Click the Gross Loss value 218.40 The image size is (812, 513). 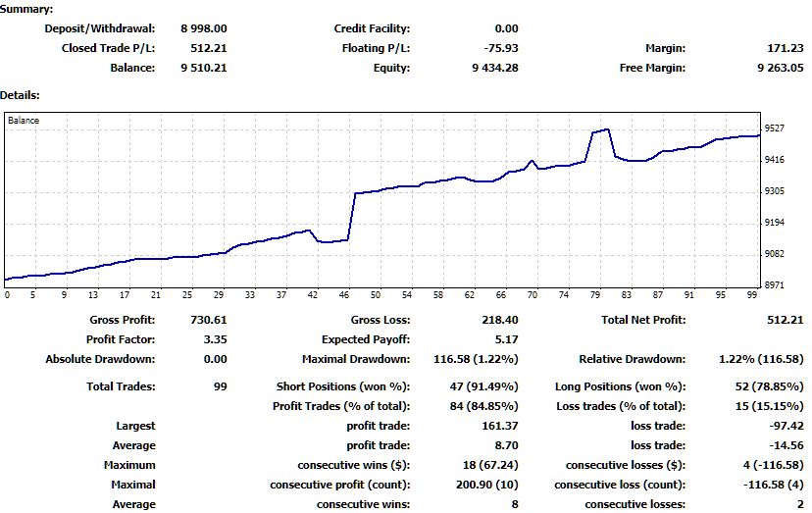(x=500, y=320)
